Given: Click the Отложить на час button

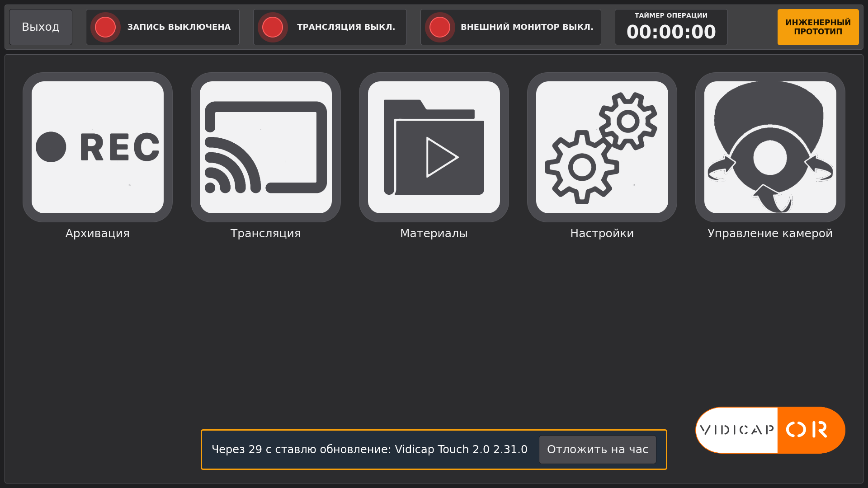Looking at the screenshot, I should [x=598, y=450].
